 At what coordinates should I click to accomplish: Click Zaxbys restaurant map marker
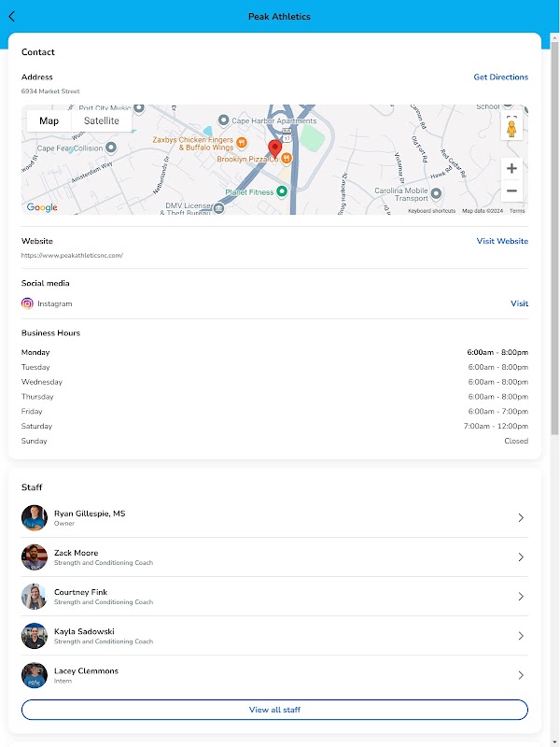[x=242, y=142]
